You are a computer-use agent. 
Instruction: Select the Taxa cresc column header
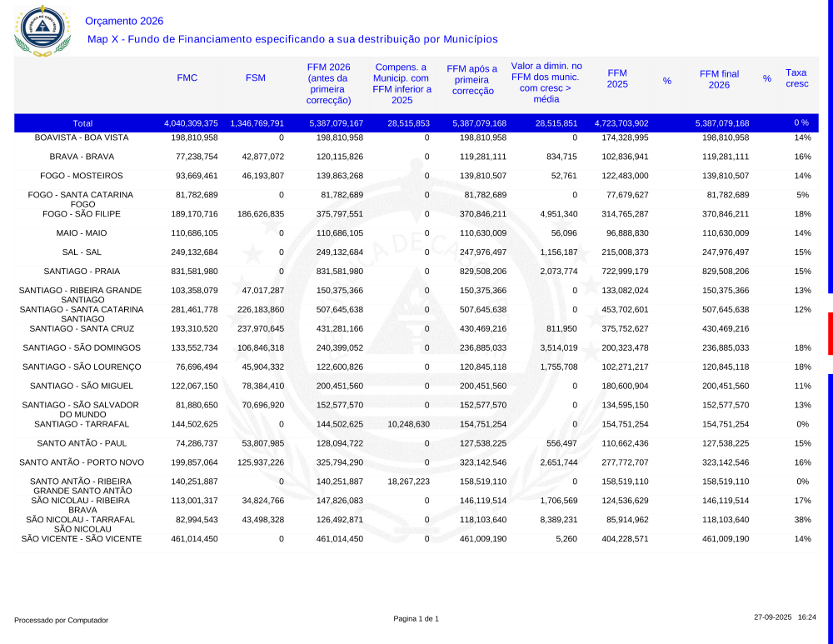pyautogui.click(x=796, y=78)
